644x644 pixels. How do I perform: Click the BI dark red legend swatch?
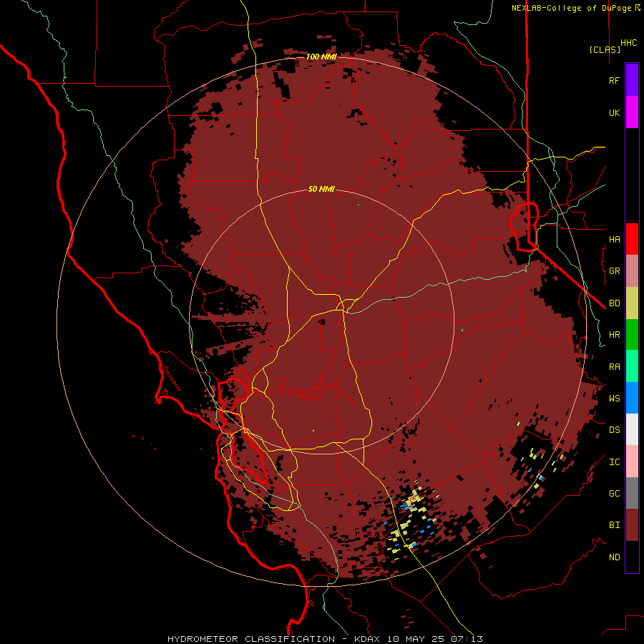click(632, 525)
